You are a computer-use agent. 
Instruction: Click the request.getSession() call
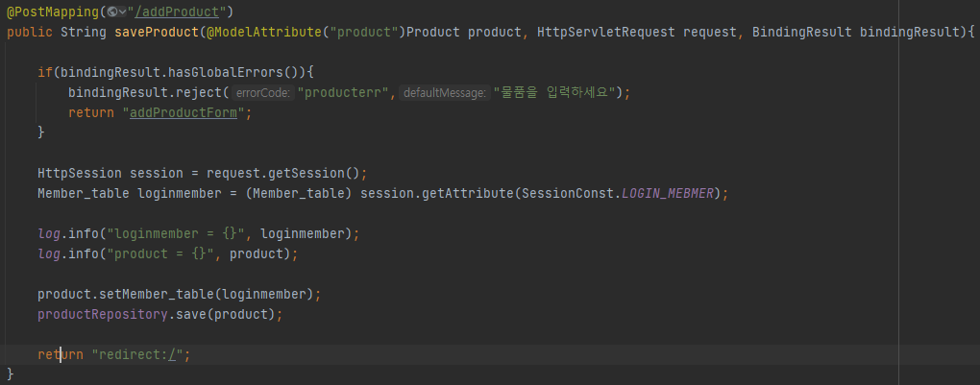(282, 173)
